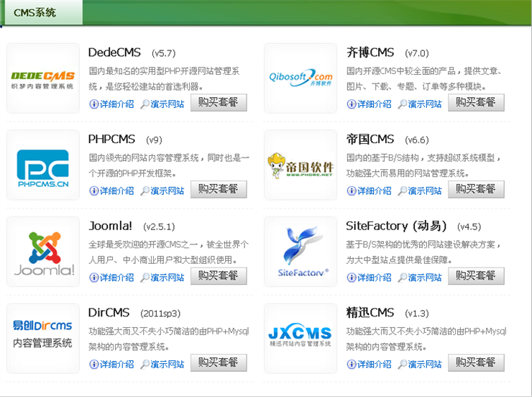532x397 pixels.
Task: Click 购买套餐 for 精迅CMS
Action: point(476,363)
